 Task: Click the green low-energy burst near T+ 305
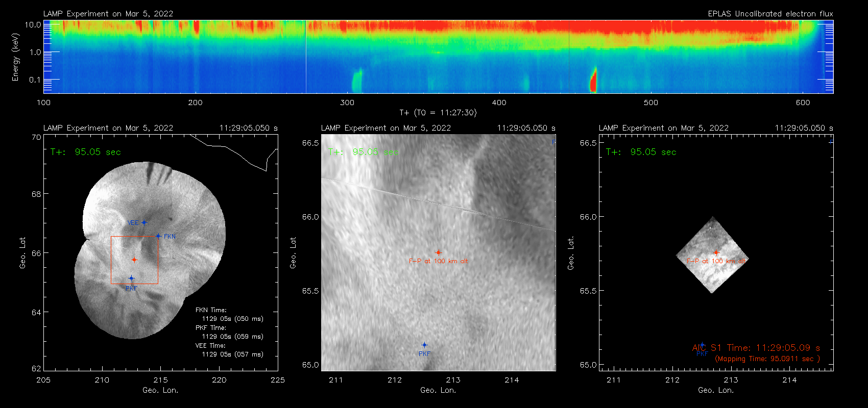(357, 81)
